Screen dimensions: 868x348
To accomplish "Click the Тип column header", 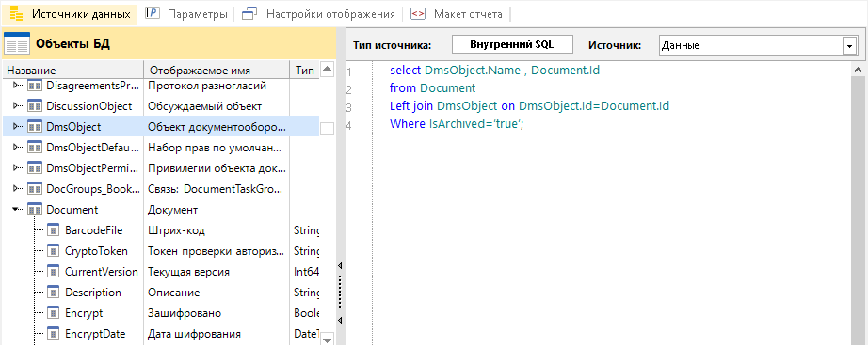I will [304, 71].
